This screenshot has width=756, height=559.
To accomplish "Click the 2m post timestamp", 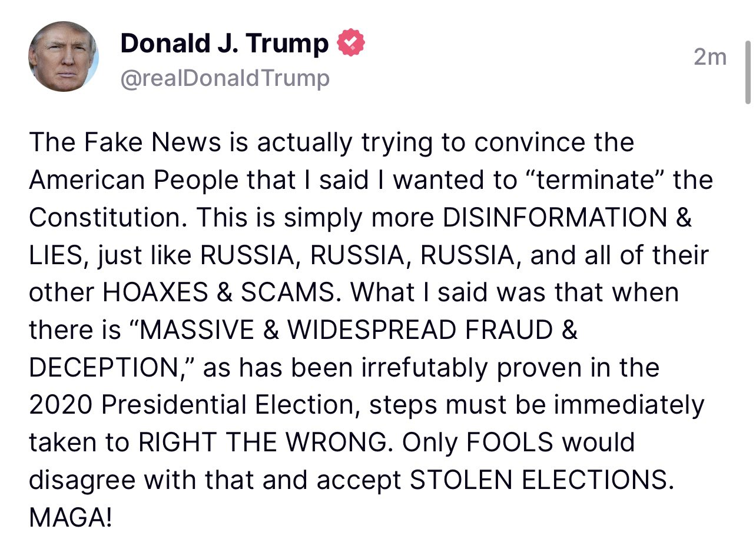I will click(x=710, y=57).
